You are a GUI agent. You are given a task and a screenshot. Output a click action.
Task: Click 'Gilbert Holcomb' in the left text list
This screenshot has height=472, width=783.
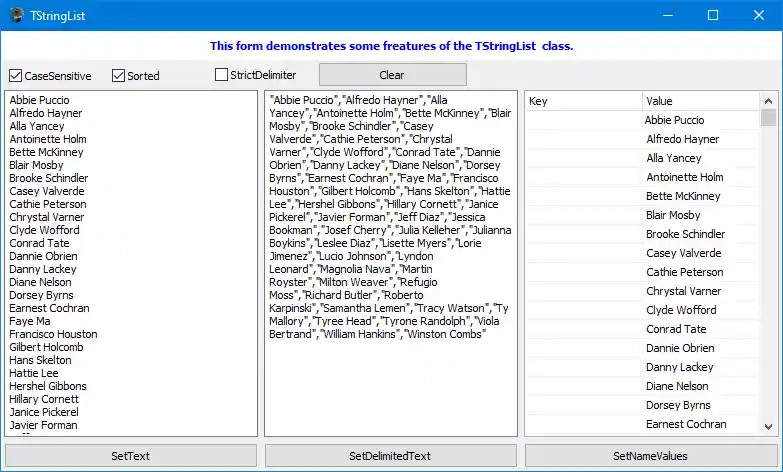point(46,347)
